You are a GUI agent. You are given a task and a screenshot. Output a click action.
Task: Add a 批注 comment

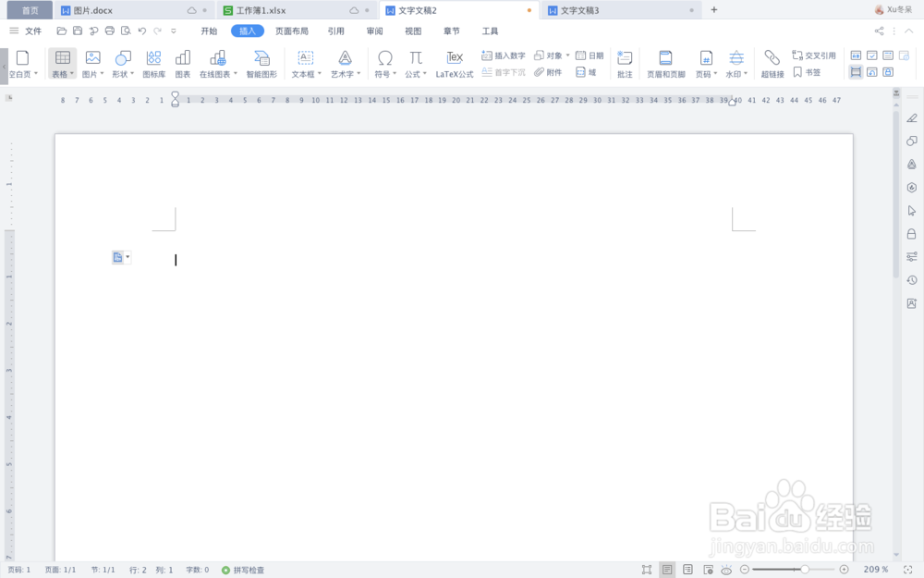tap(624, 60)
